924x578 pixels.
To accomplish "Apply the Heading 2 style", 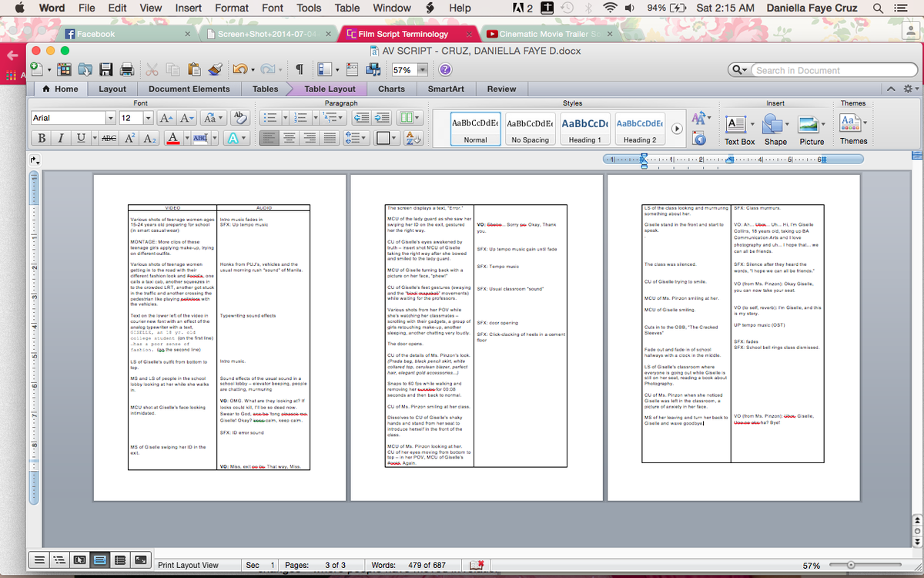I will tap(640, 128).
